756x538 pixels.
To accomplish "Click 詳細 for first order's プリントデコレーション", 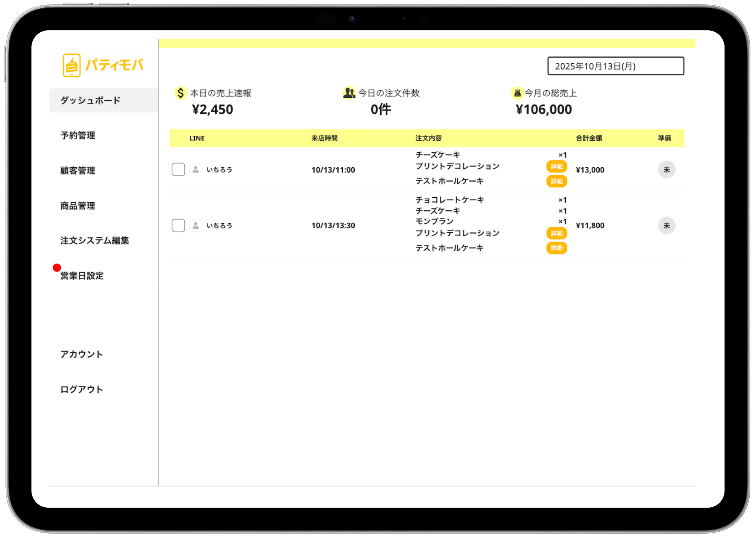I will pos(556,167).
